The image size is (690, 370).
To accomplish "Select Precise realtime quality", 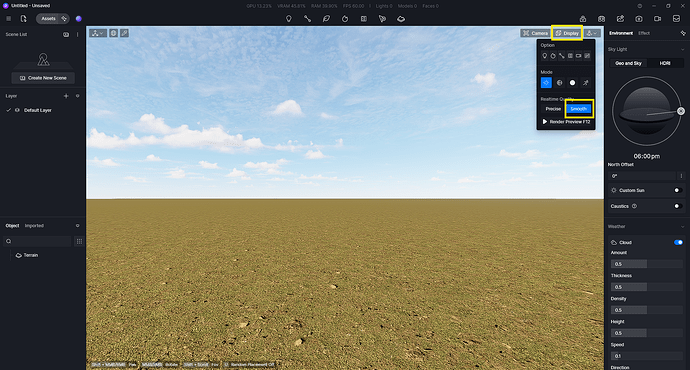I will click(553, 109).
